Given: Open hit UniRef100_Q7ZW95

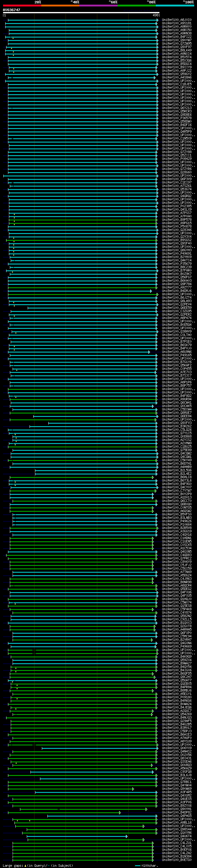Looking at the screenshot, I should [177, 43].
